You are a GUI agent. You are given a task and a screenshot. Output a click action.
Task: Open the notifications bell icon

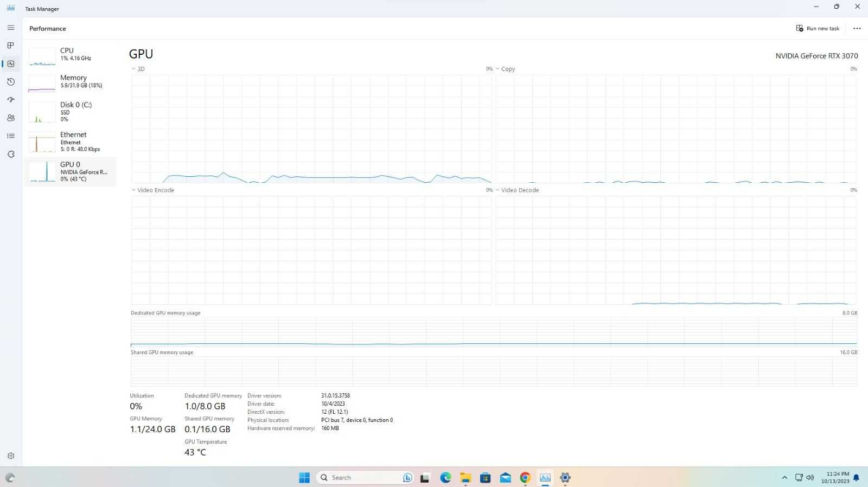[857, 477]
